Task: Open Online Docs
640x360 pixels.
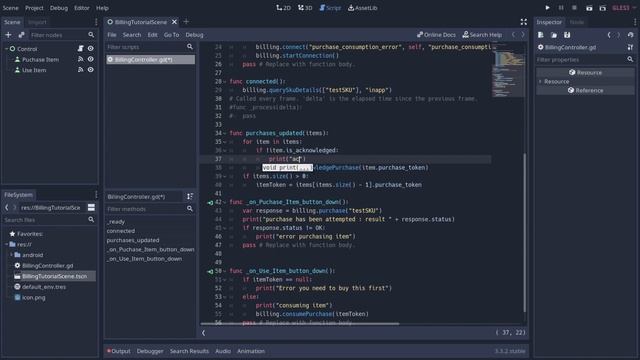Action: (436, 35)
